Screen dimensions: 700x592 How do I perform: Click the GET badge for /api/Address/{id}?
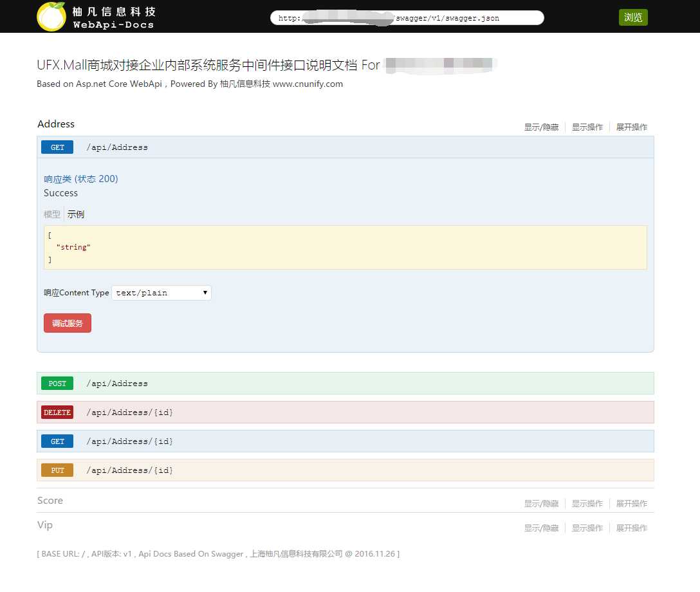(57, 441)
